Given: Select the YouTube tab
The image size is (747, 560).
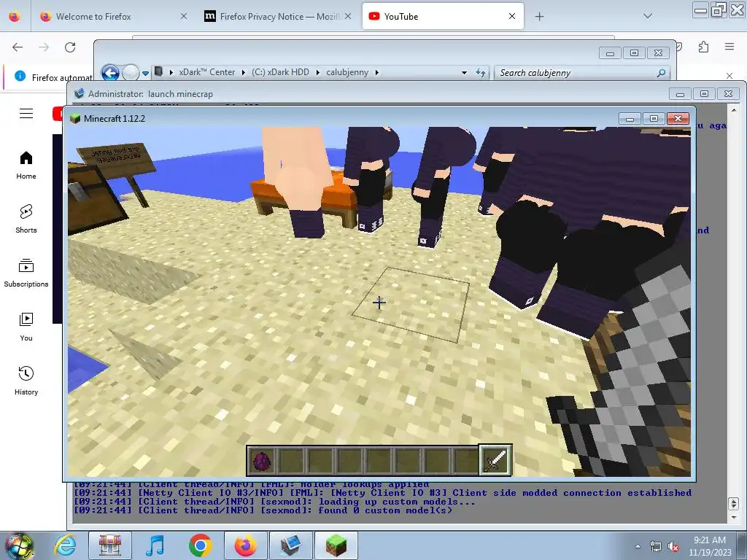Looking at the screenshot, I should click(443, 17).
